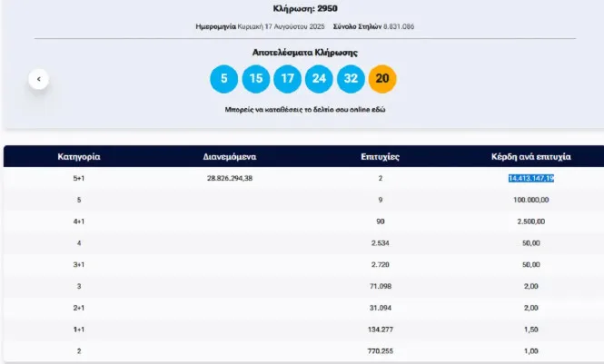Image resolution: width=604 pixels, height=364 pixels.
Task: Click the winners count 31.094
Action: click(381, 308)
